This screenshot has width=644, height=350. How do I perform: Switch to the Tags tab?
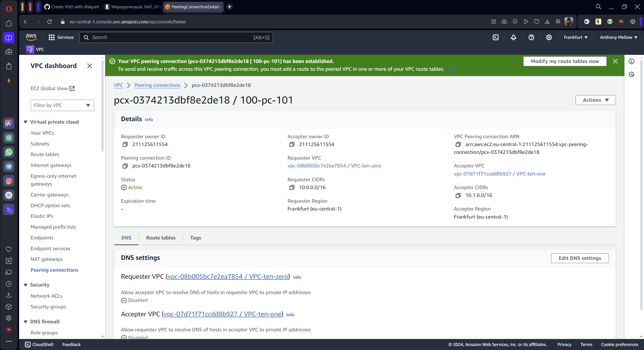pyautogui.click(x=195, y=238)
